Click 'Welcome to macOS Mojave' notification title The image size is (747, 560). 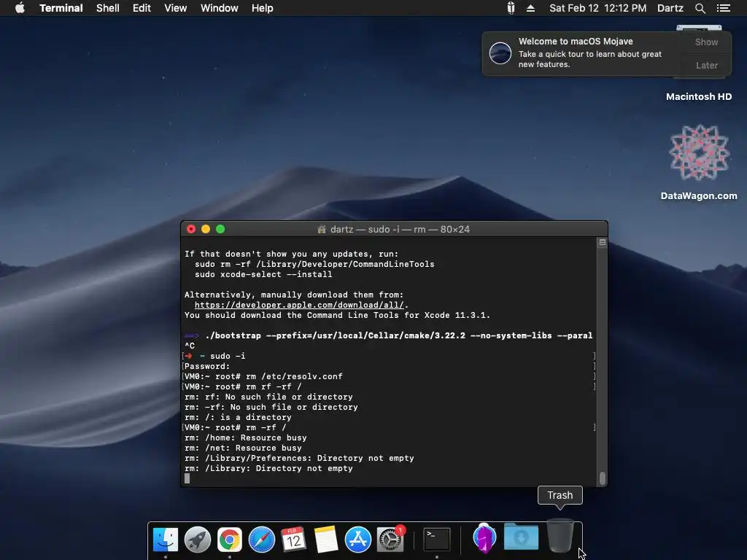click(576, 42)
